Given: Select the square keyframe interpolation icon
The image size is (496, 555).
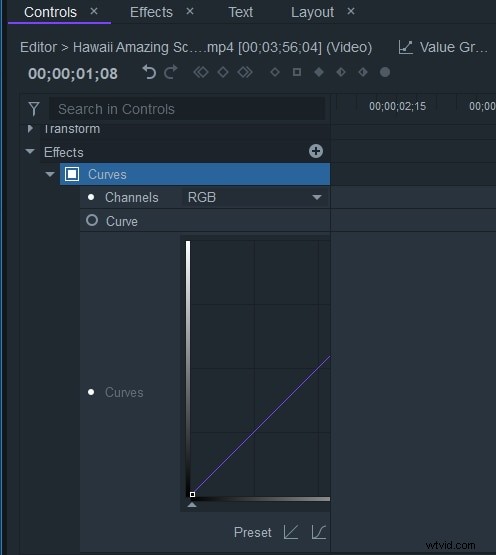Looking at the screenshot, I should click(297, 72).
